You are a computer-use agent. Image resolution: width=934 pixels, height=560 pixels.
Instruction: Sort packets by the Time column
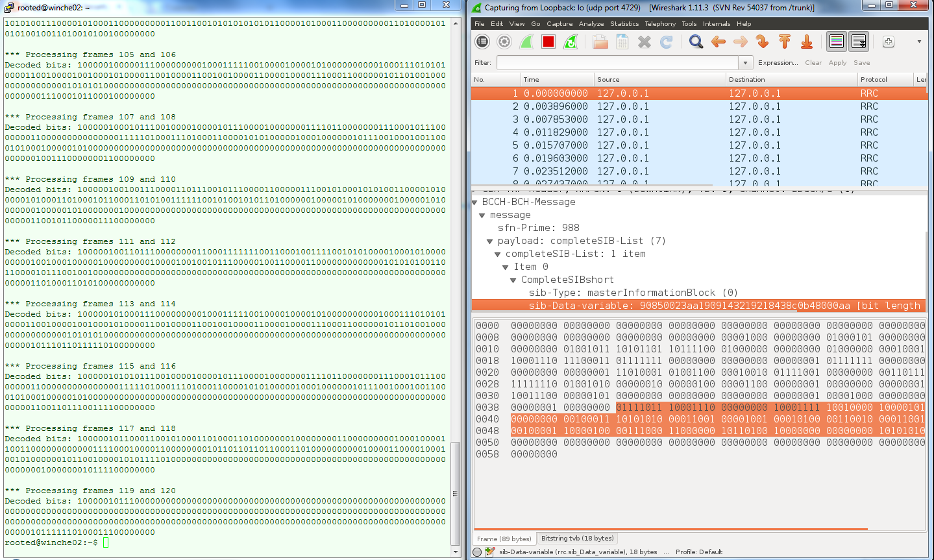(x=558, y=79)
